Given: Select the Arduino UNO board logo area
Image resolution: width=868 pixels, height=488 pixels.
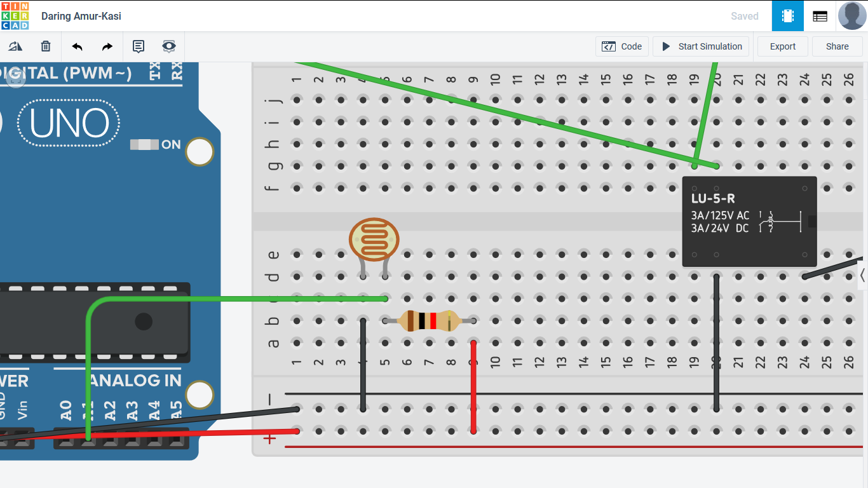Looking at the screenshot, I should coord(69,123).
